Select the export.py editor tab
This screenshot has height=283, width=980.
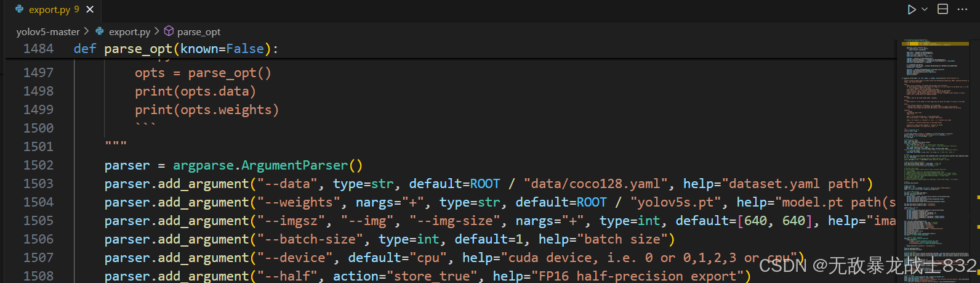click(x=54, y=10)
